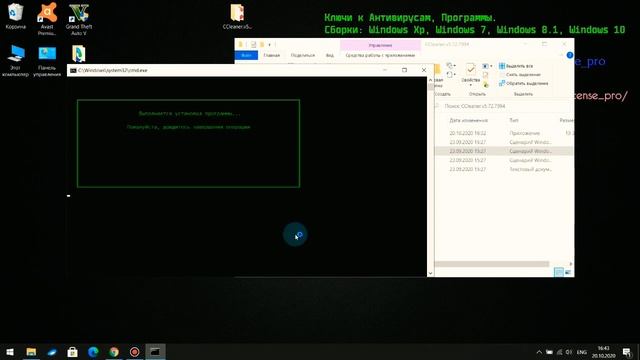Screen dimensions: 640x360
Task: Open Средства работы с приложениями tab
Action: 380,55
